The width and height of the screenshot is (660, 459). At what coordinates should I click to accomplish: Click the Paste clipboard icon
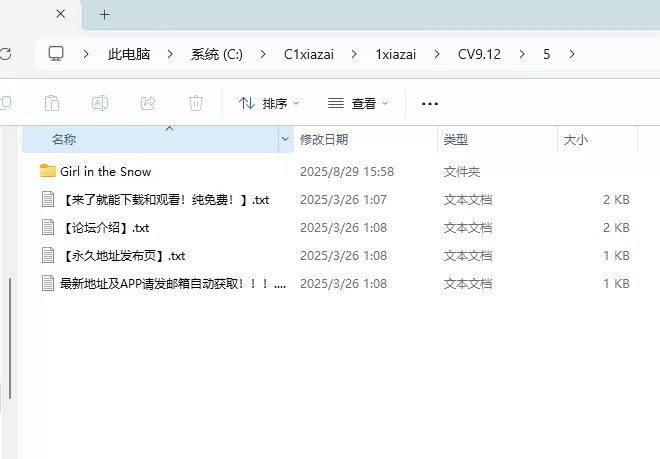[x=52, y=103]
